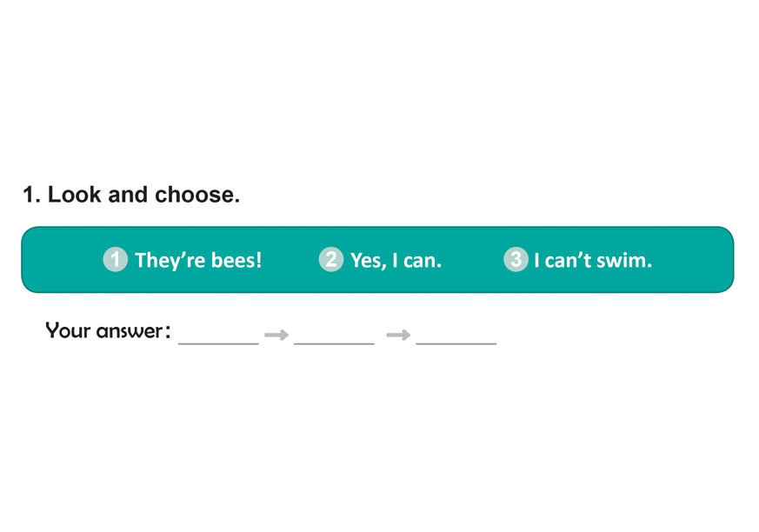Click the first gray arrow between blanks

tap(276, 335)
